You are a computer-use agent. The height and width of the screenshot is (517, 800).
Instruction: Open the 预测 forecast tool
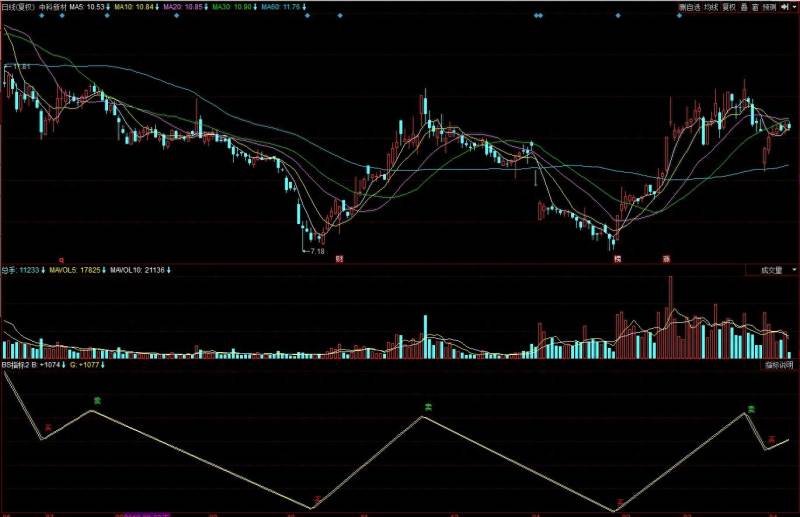(769, 7)
